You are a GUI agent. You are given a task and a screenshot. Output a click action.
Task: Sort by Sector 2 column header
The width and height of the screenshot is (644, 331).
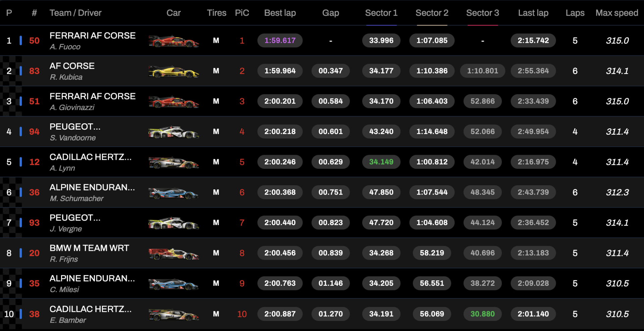(432, 13)
